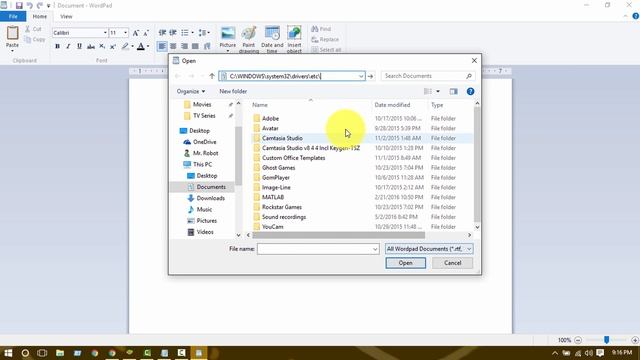Select the MATLAB folder
Viewport: 640px width, 360px height.
[x=273, y=197]
